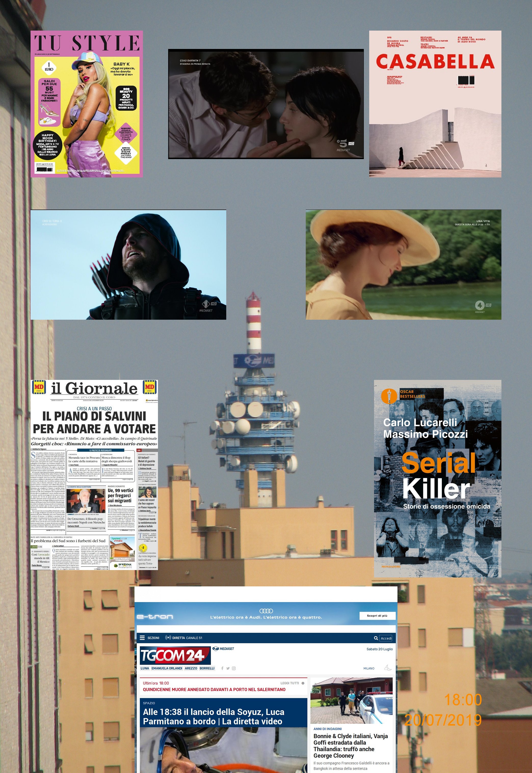The height and width of the screenshot is (773, 532).
Task: Click the Diretta Canale 51 live broadcast icon
Action: pos(168,638)
